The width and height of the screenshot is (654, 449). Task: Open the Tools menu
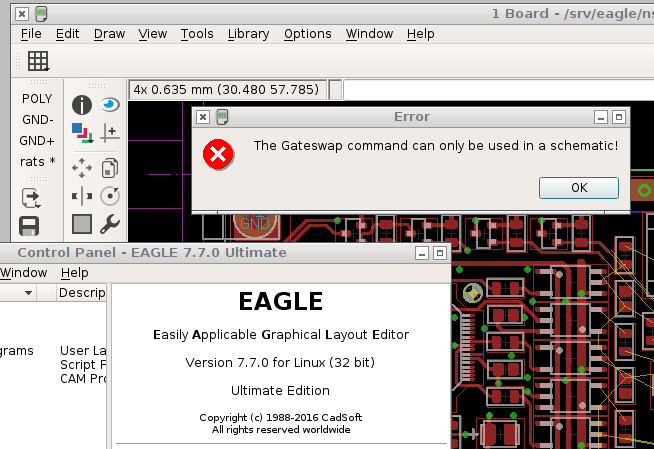(x=197, y=34)
